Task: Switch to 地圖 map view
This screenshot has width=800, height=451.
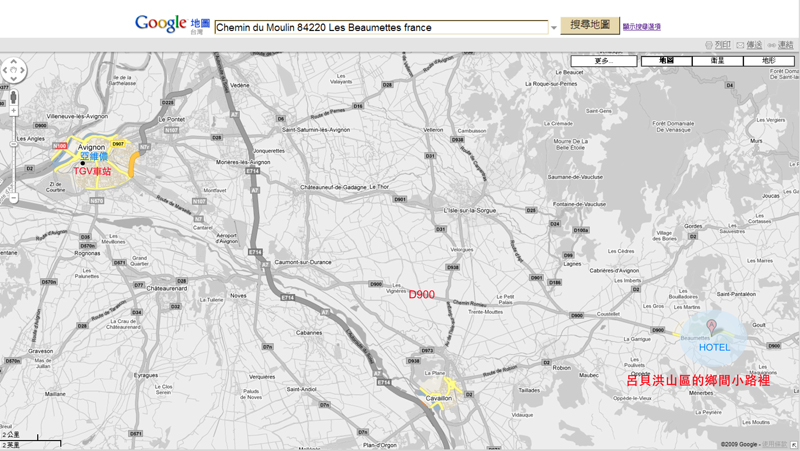Action: pos(666,61)
